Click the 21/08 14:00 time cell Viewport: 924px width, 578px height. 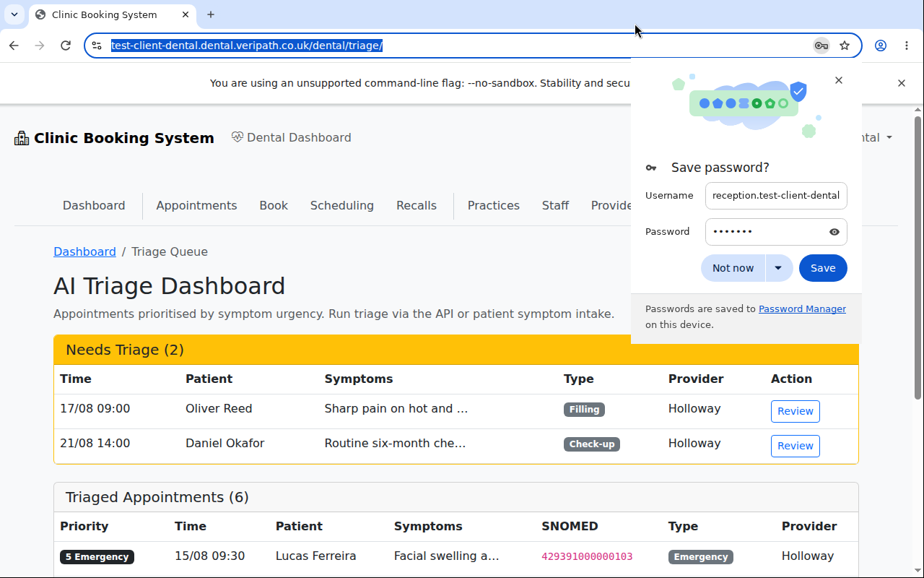pos(95,443)
